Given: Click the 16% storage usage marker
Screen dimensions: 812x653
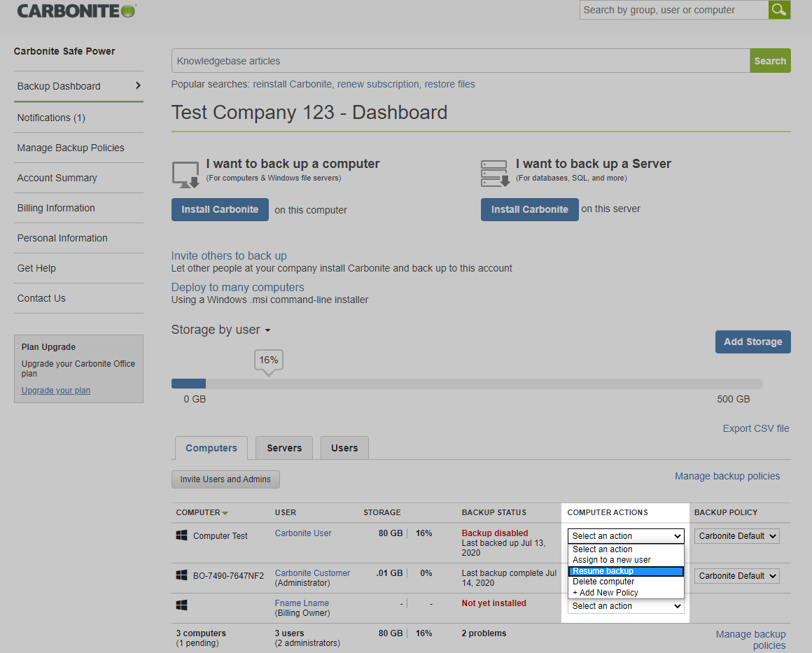Looking at the screenshot, I should [x=269, y=360].
